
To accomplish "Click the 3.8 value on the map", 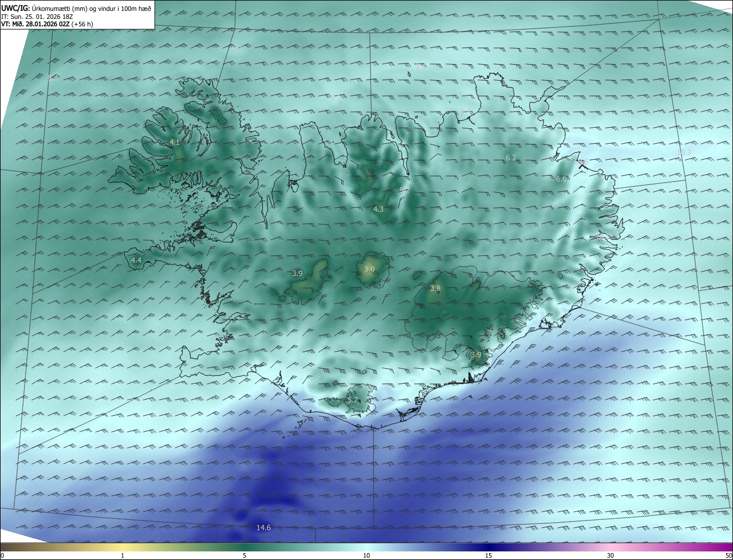I will coord(435,289).
